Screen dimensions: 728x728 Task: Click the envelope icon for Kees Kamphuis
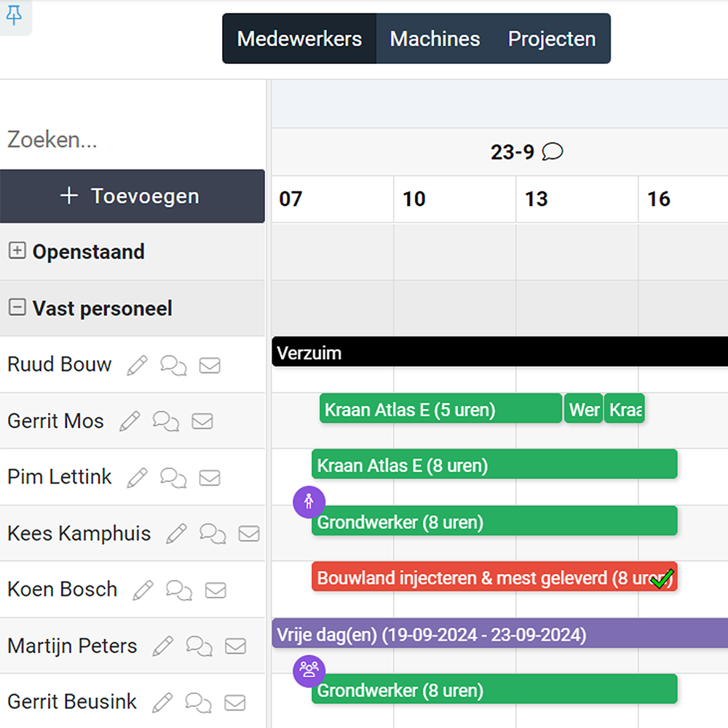click(249, 534)
